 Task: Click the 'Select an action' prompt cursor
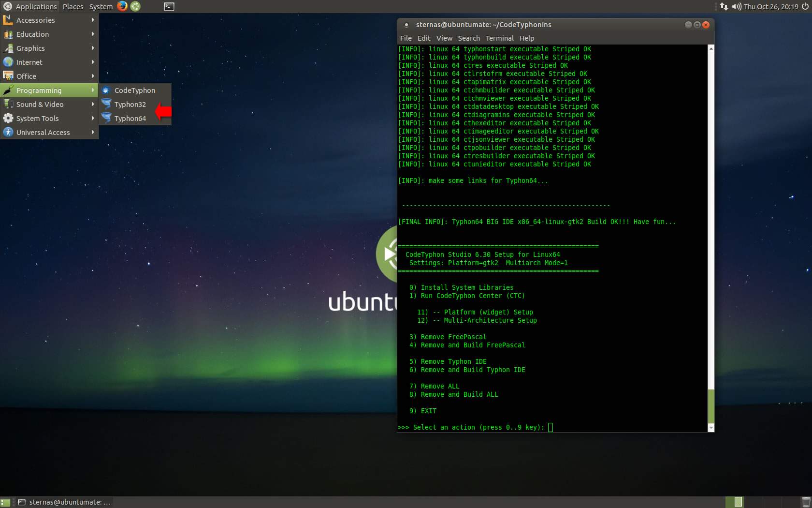(x=551, y=427)
